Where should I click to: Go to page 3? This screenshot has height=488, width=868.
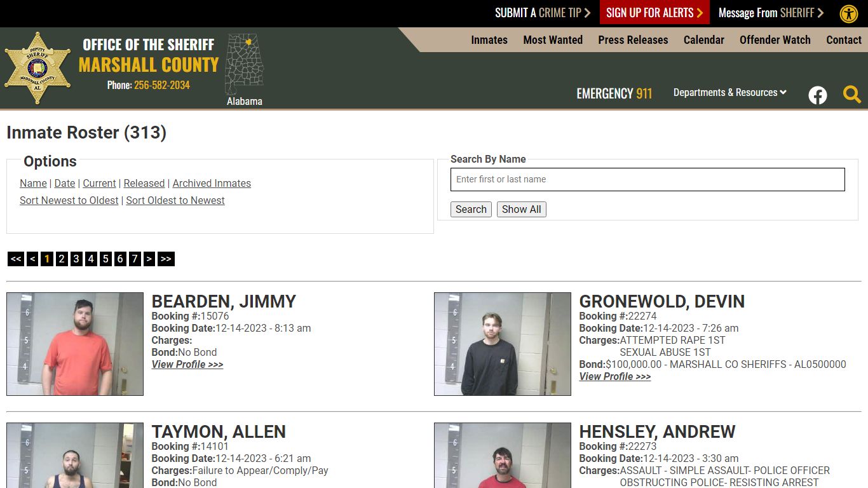[x=76, y=259]
